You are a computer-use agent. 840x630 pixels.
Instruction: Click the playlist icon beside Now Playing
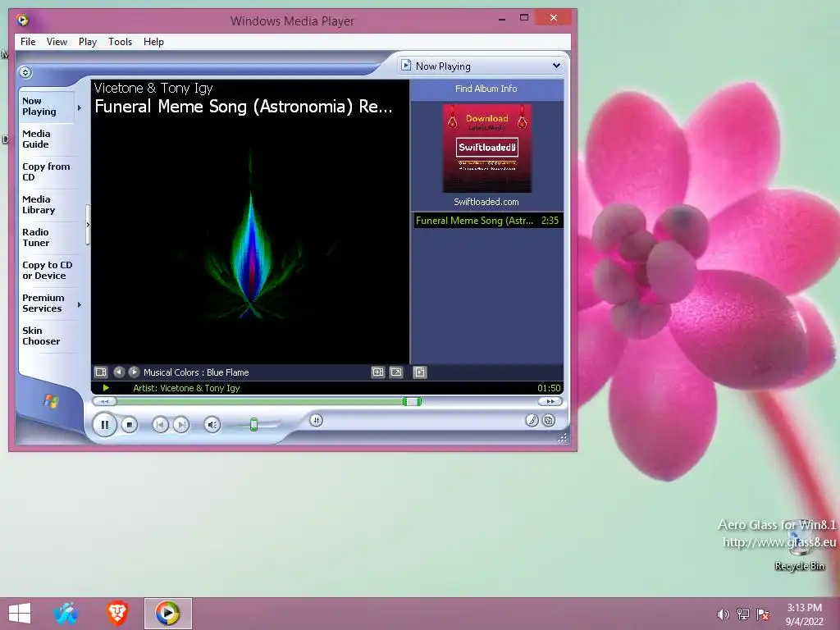[407, 66]
